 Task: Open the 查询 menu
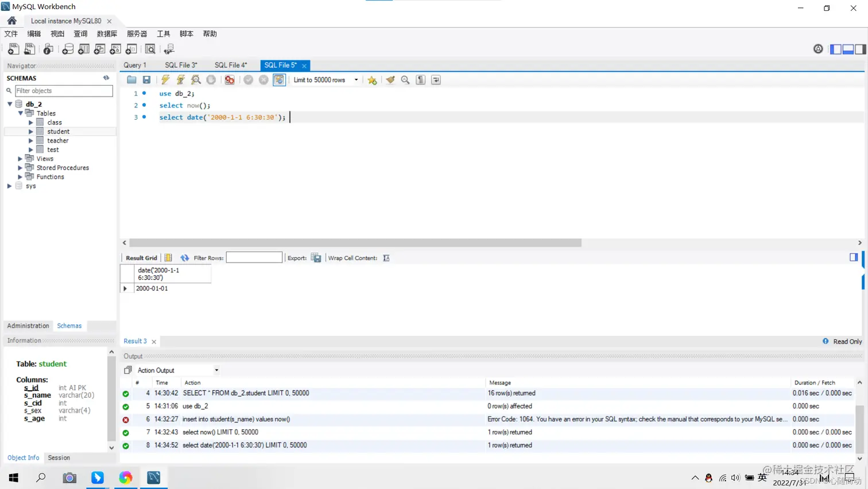(x=80, y=34)
